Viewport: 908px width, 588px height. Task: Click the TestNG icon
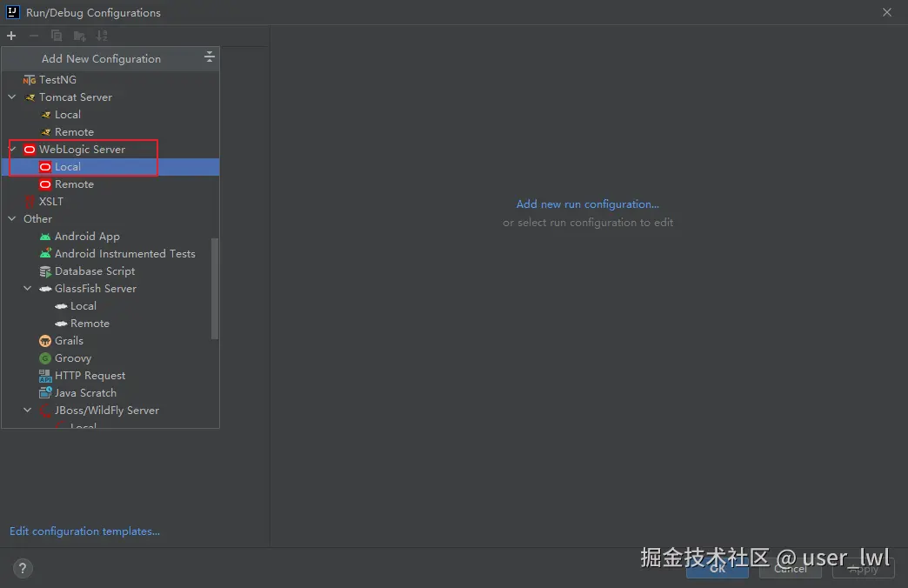click(29, 80)
